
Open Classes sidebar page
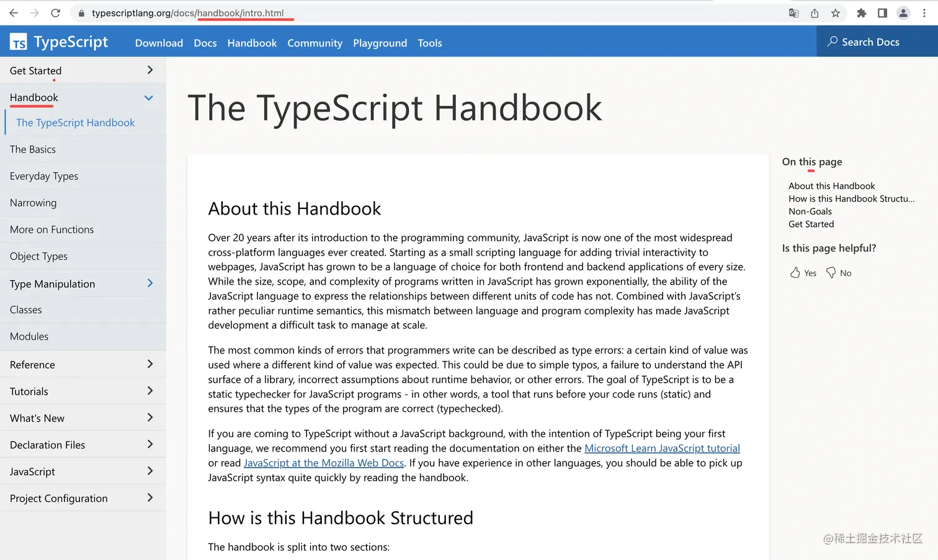(26, 309)
